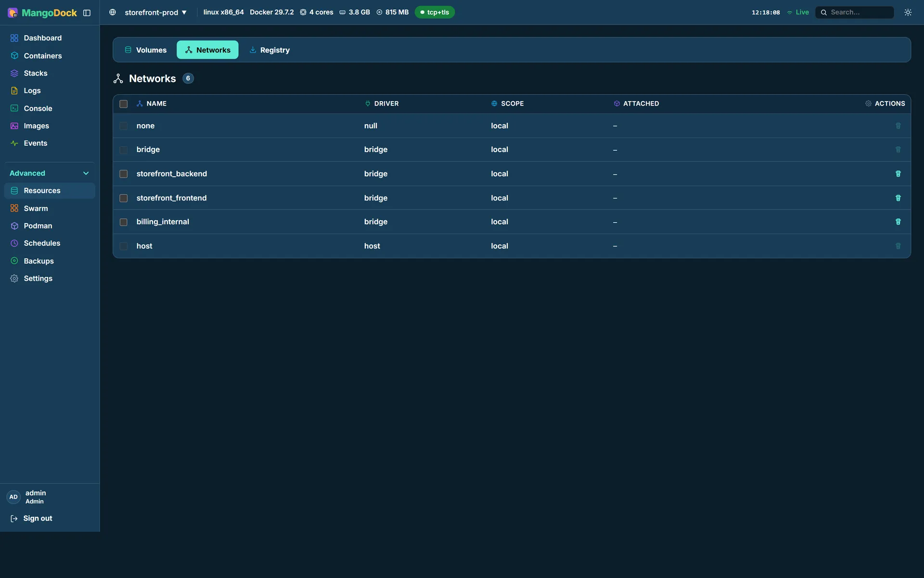The width and height of the screenshot is (924, 578).
Task: Click the Logs sidebar icon
Action: pos(14,91)
